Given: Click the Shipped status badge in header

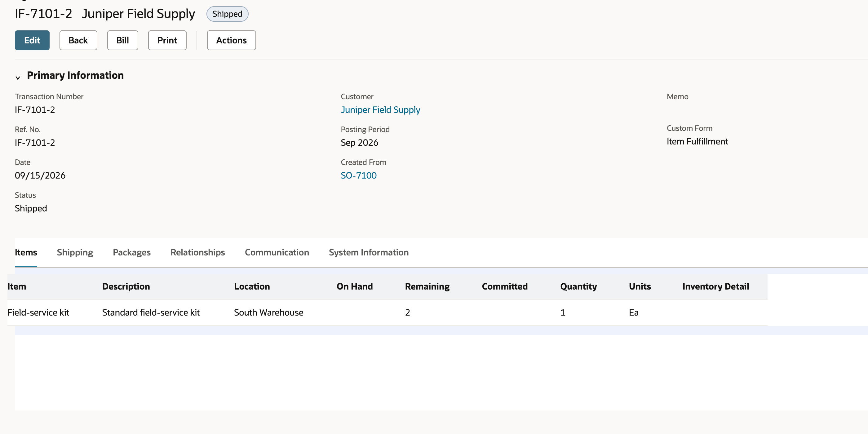Looking at the screenshot, I should pyautogui.click(x=227, y=14).
